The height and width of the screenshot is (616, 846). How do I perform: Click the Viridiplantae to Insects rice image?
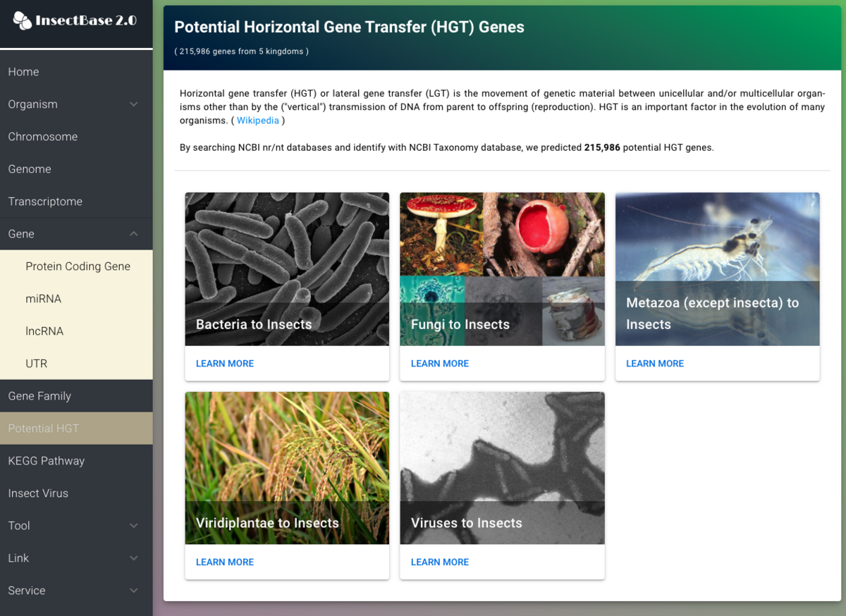287,451
